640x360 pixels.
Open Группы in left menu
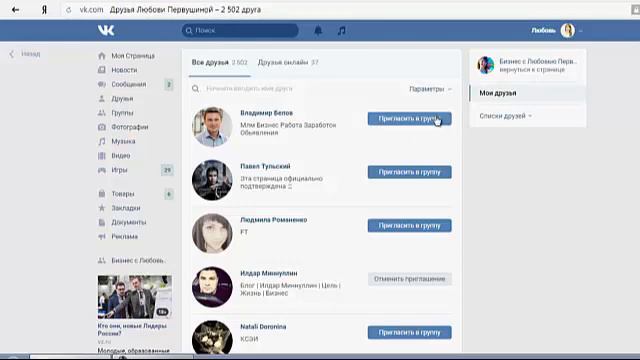click(122, 113)
